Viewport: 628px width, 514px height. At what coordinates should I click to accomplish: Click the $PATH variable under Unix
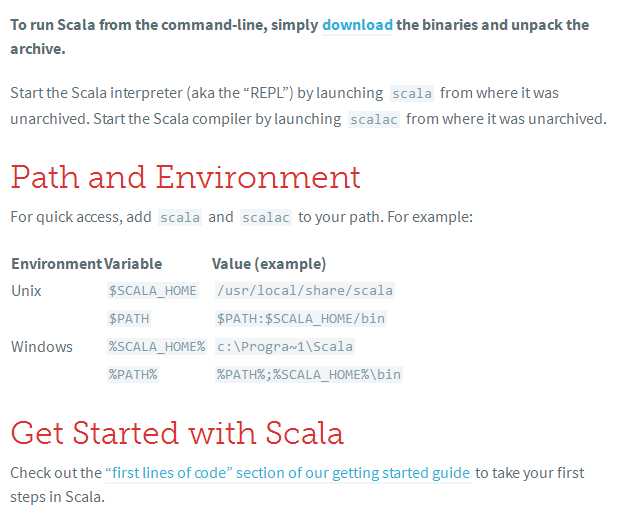[129, 319]
